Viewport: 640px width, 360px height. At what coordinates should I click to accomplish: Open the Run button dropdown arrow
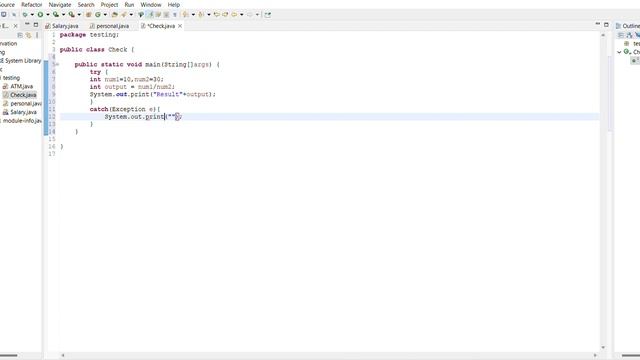tap(48, 15)
